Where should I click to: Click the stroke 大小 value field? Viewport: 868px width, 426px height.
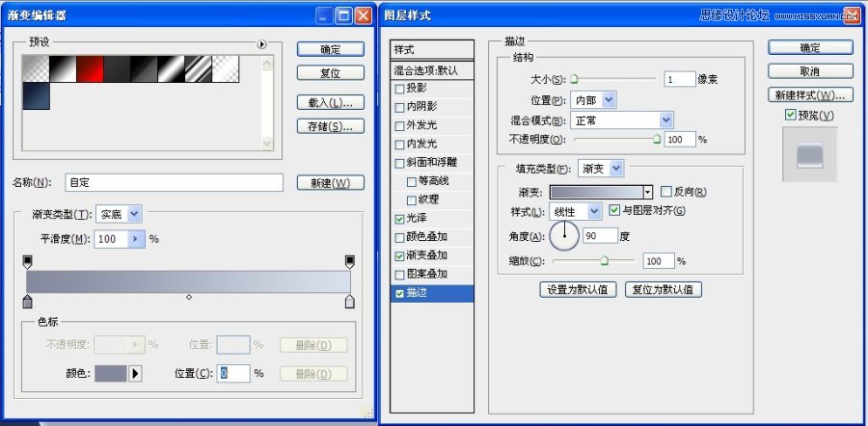[x=680, y=80]
